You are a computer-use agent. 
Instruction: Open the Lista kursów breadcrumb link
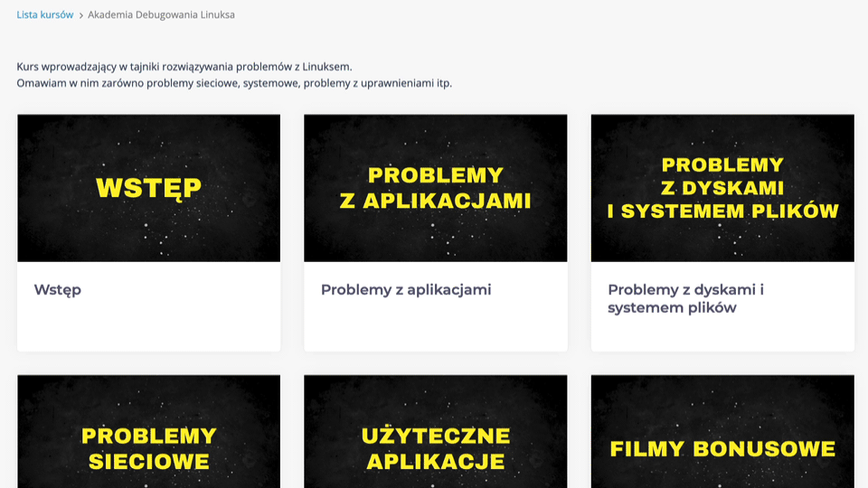point(44,14)
